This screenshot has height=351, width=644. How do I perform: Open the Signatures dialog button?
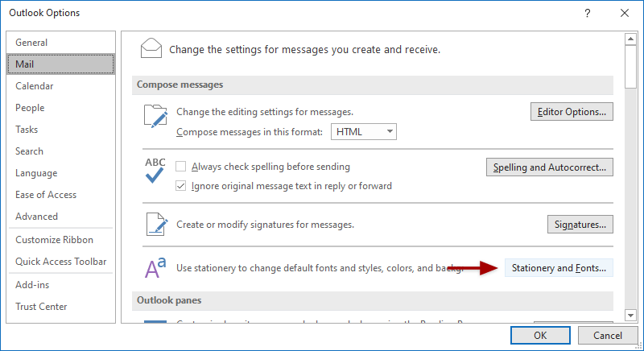tap(580, 224)
